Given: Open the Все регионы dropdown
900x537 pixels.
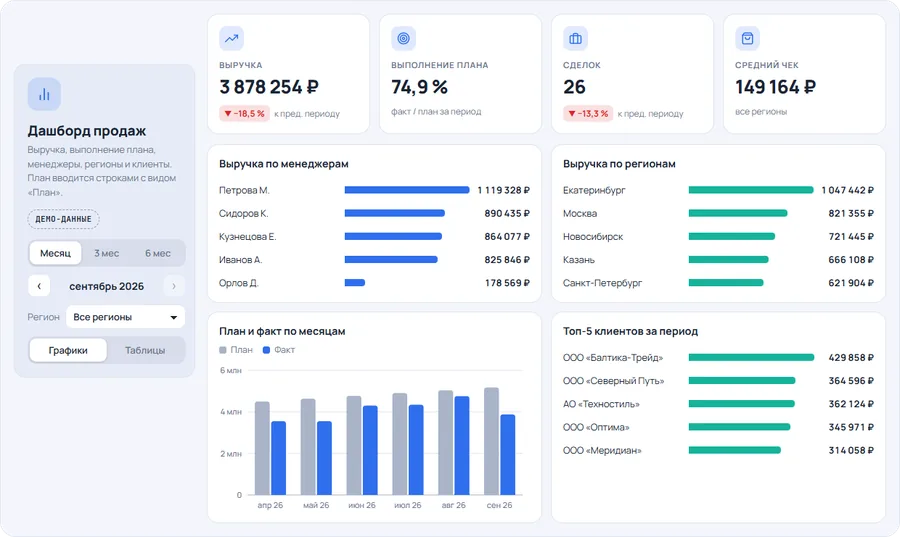Looking at the screenshot, I should click(x=125, y=317).
